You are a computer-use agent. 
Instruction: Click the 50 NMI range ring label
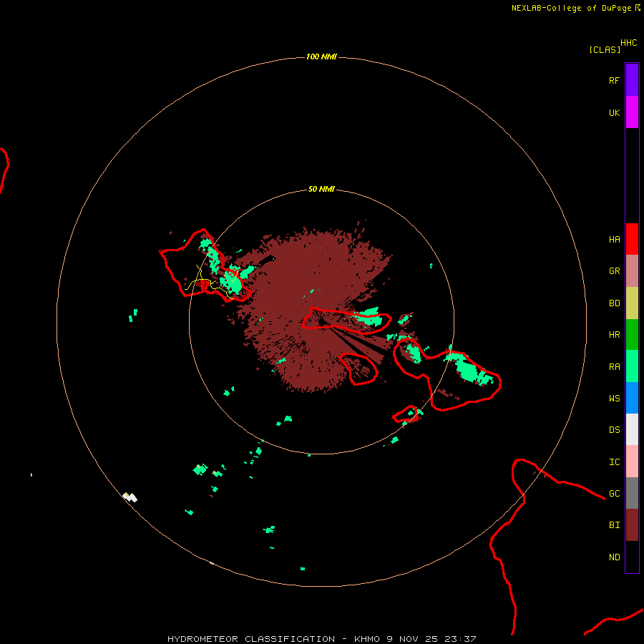pyautogui.click(x=321, y=190)
